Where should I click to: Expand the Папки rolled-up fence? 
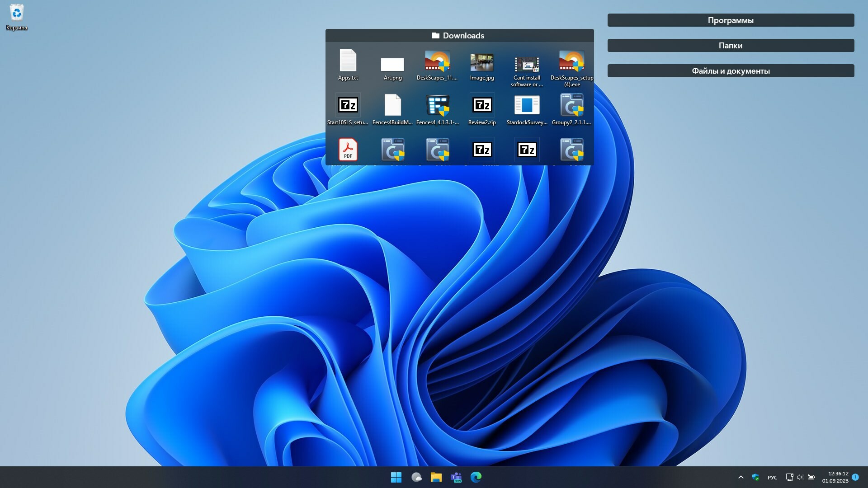click(731, 46)
